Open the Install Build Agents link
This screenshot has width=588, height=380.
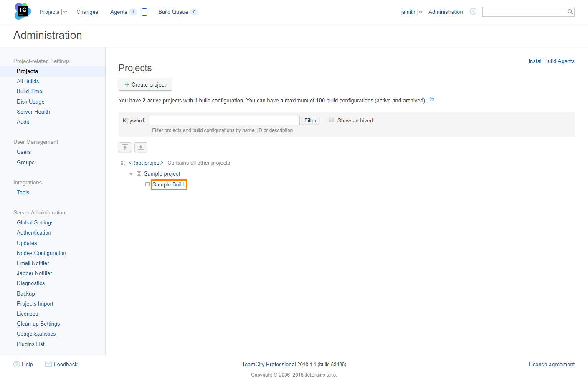551,61
